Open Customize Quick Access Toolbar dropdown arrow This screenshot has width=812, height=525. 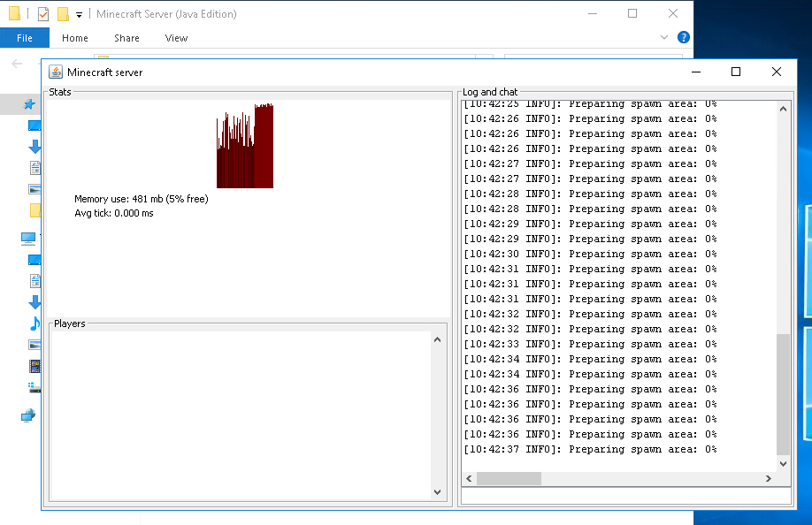[79, 14]
